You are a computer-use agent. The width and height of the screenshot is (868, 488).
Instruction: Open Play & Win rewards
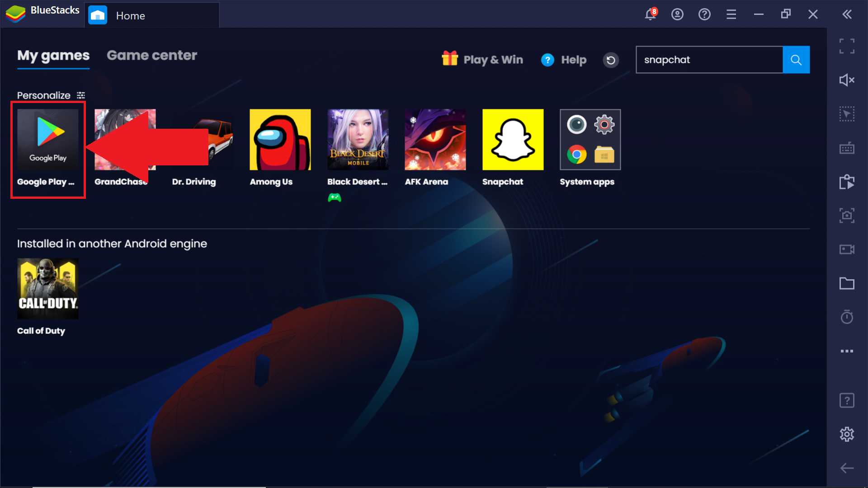(x=482, y=59)
